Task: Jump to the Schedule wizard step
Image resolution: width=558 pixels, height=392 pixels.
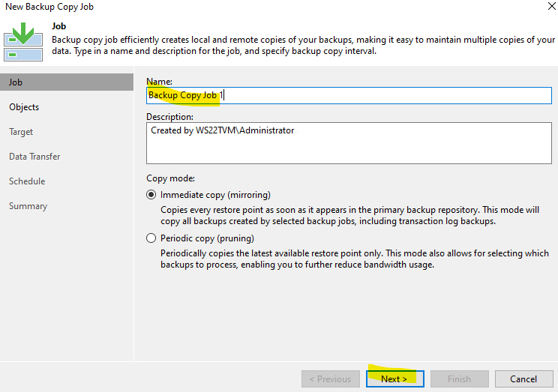Action: point(27,181)
